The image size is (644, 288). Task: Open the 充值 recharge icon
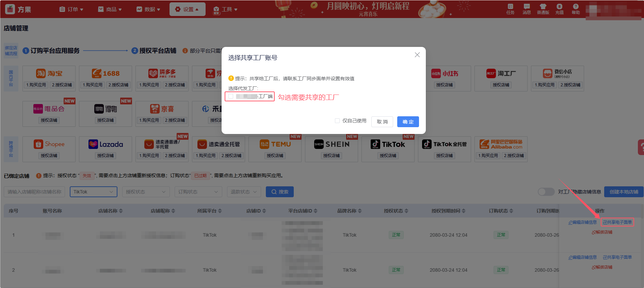[559, 9]
